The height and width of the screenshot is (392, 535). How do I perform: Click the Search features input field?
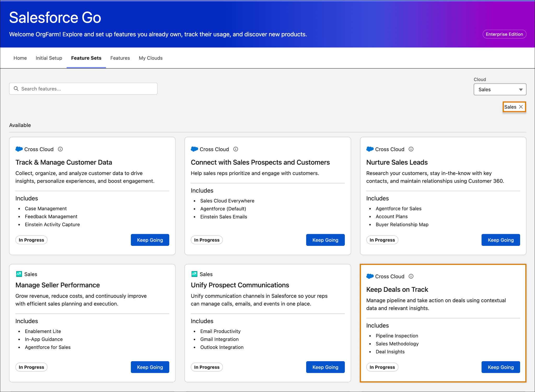83,89
